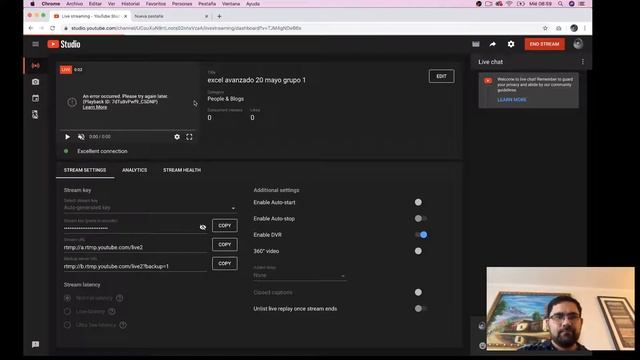Click the END STREAM button
Screen dimensions: 640x360
pos(544,44)
